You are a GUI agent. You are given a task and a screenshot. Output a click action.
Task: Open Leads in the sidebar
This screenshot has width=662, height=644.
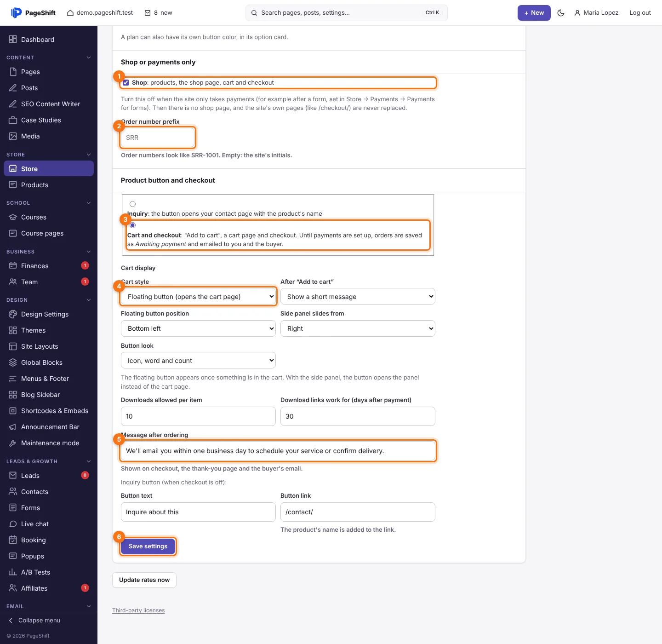(49, 476)
